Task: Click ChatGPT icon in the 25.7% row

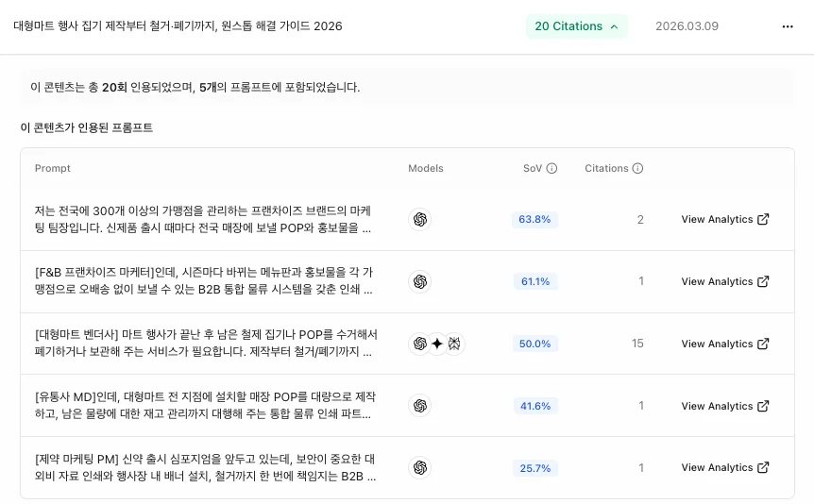Action: tap(420, 467)
